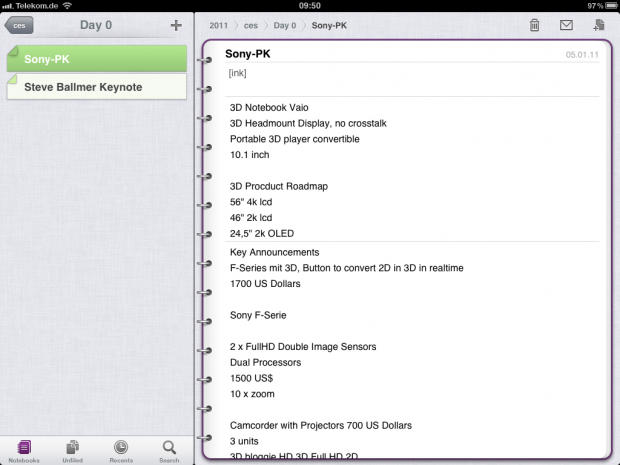Image resolution: width=620 pixels, height=465 pixels.
Task: Tap the "10.1 inch" line
Action: [x=250, y=155]
